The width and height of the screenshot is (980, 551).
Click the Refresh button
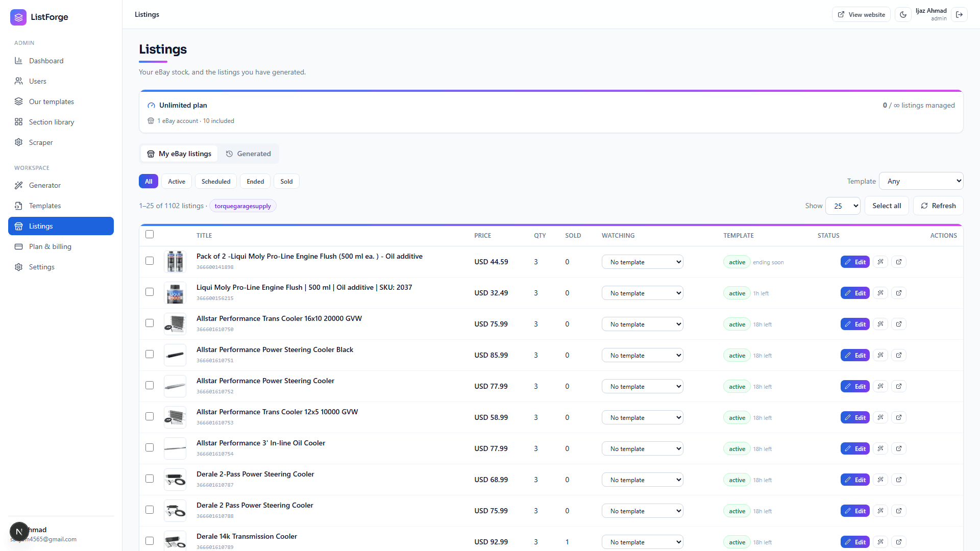(938, 206)
